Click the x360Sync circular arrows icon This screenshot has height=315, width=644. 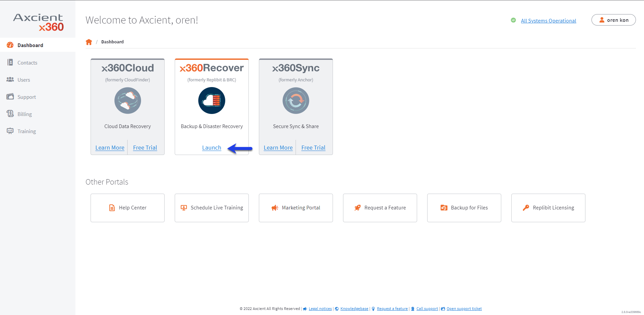pyautogui.click(x=296, y=101)
